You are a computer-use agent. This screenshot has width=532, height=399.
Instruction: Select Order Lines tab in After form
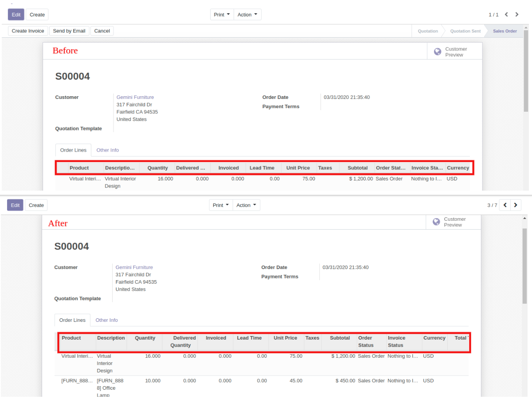pos(72,320)
